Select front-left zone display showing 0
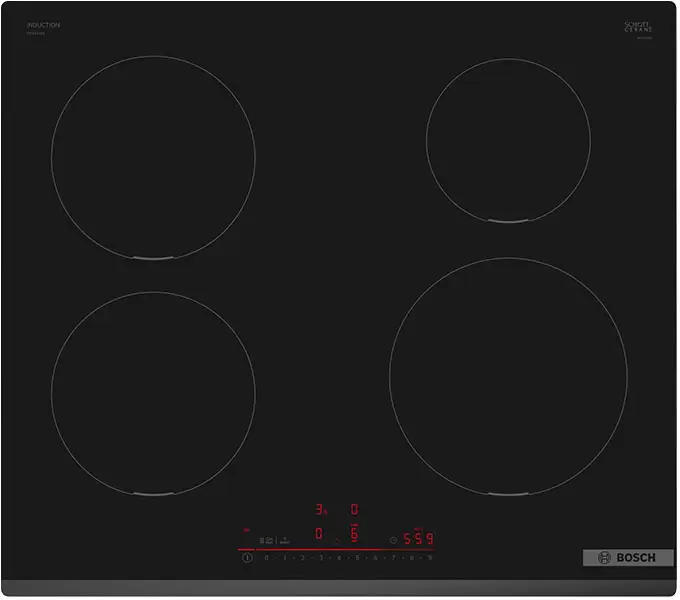Screen dimensions: 680x600 point(319,534)
